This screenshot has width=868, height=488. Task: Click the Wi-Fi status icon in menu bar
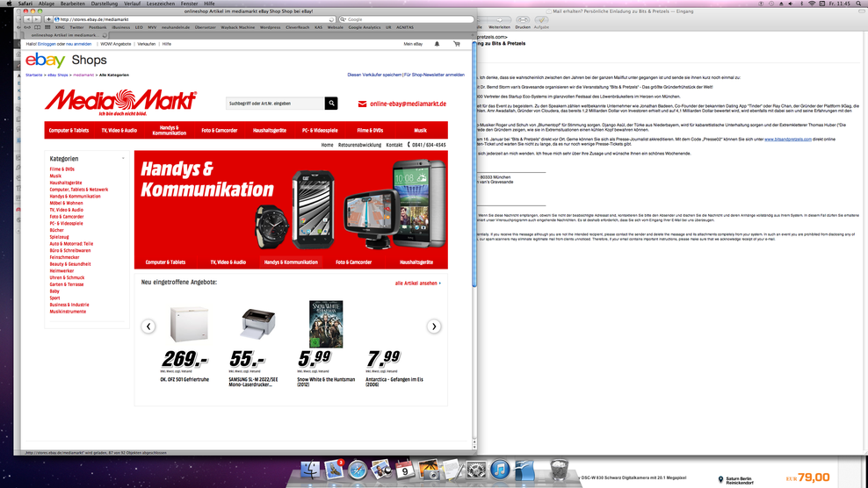812,4
